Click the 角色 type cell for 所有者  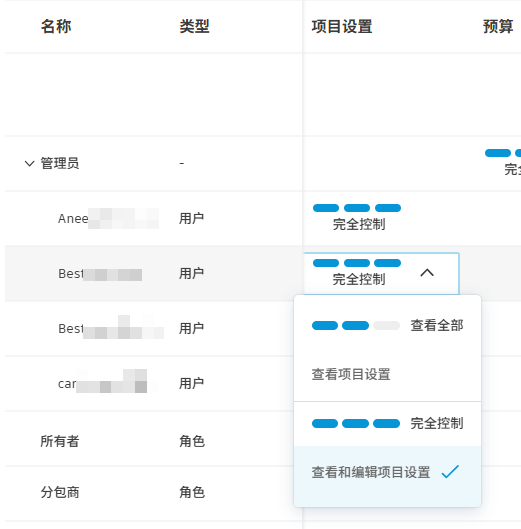tap(192, 441)
